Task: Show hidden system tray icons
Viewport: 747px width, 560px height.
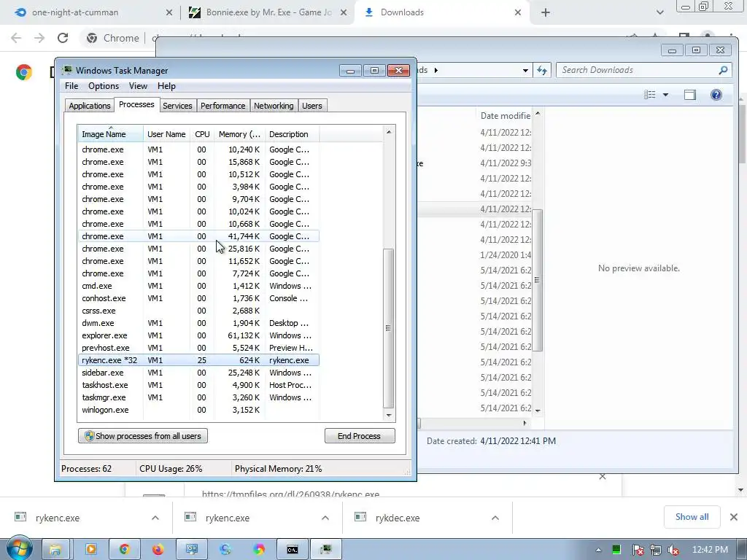Action: click(598, 550)
